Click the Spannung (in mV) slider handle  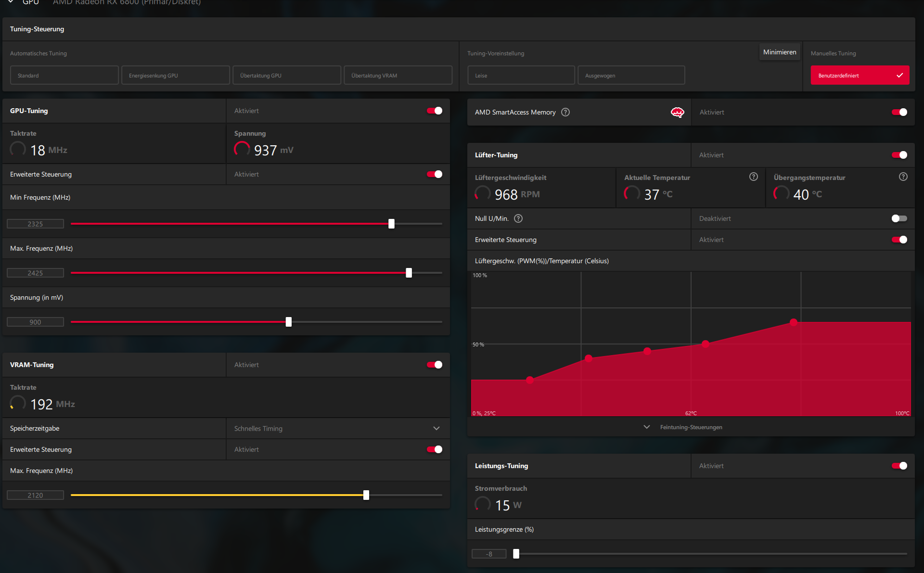[288, 322]
